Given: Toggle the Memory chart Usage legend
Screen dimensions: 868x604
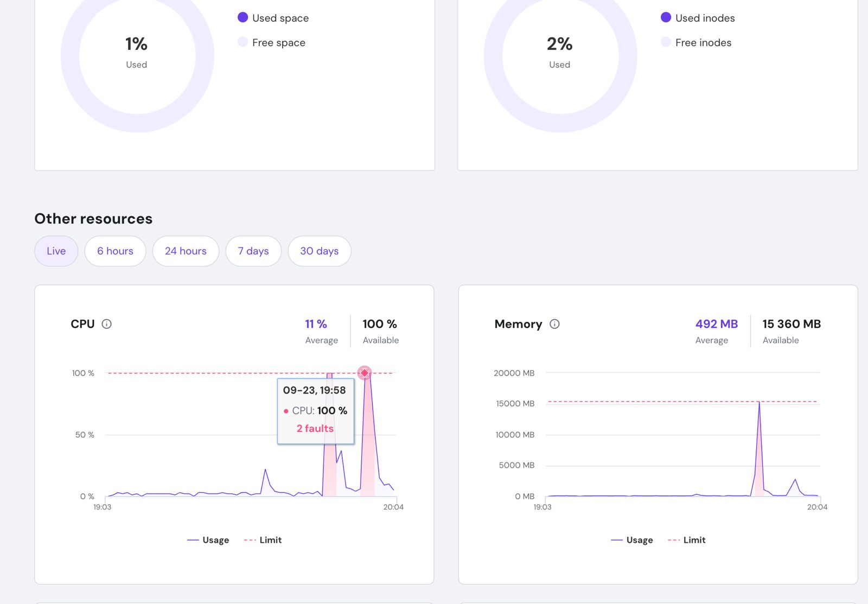Looking at the screenshot, I should 632,540.
